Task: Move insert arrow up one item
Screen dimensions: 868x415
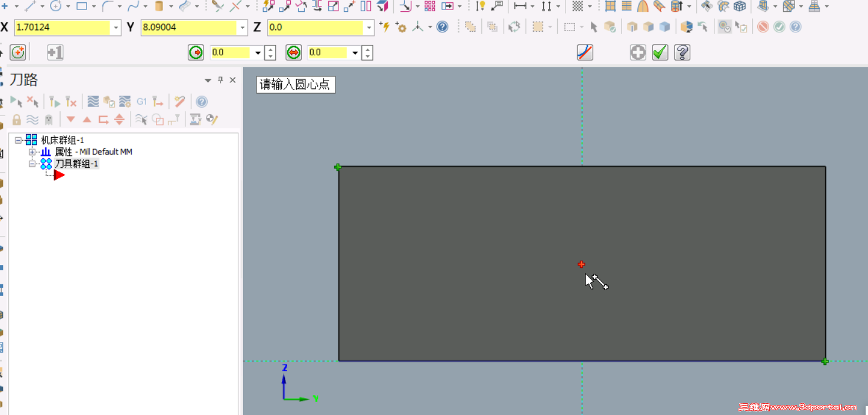Action: [87, 119]
